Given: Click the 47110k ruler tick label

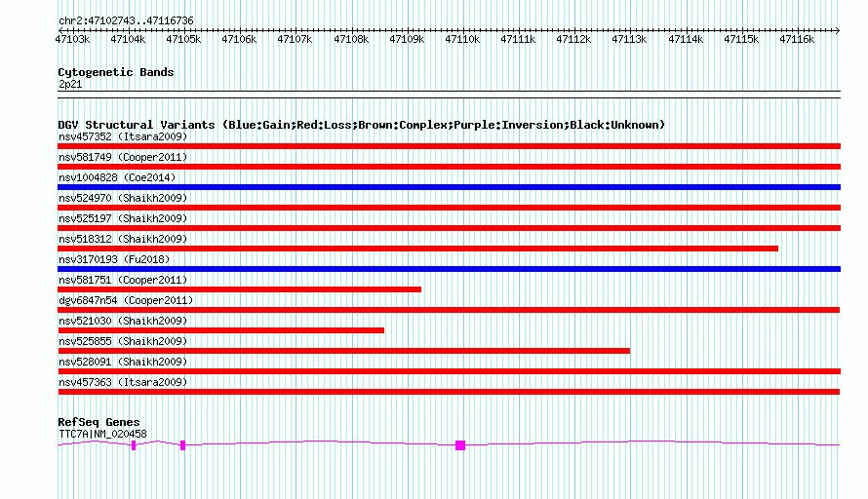Looking at the screenshot, I should [463, 39].
